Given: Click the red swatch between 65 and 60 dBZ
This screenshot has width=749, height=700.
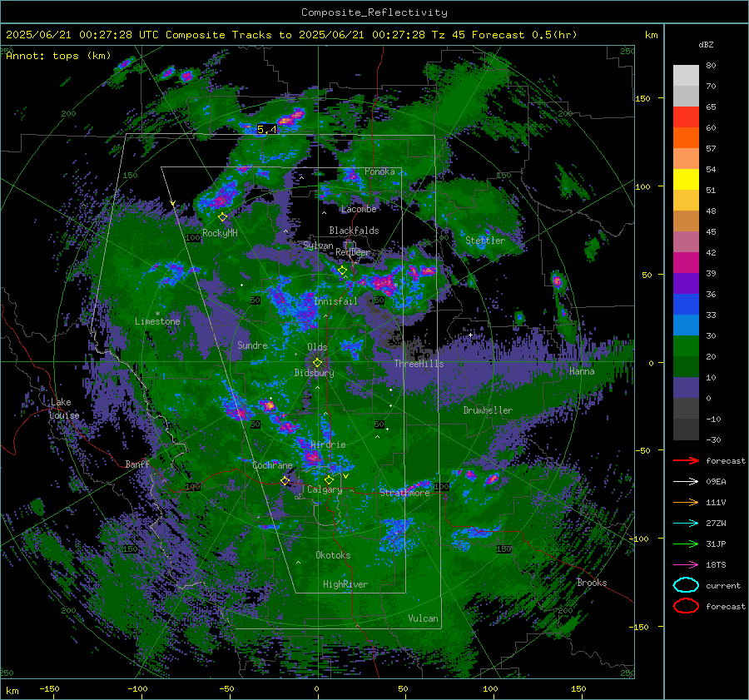Looking at the screenshot, I should pos(686,117).
